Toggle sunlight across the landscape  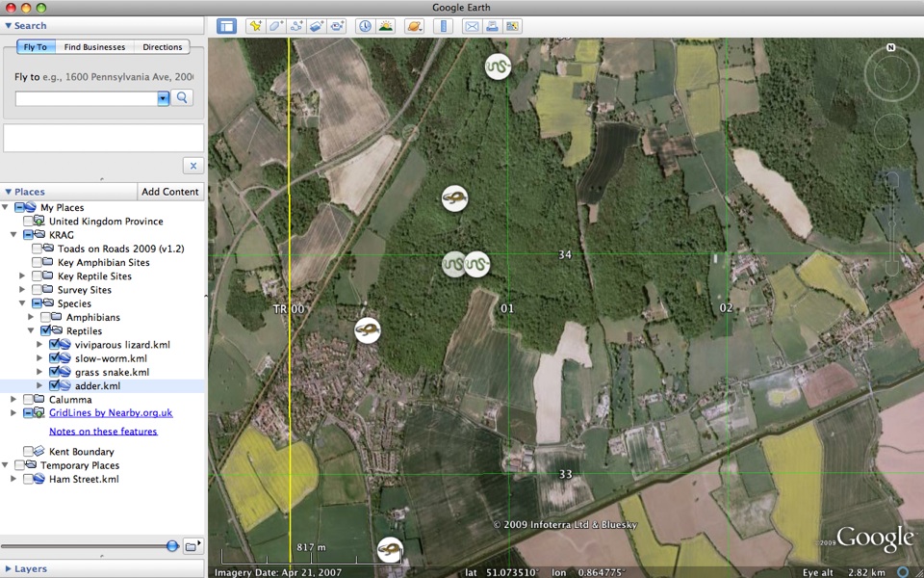coord(385,26)
